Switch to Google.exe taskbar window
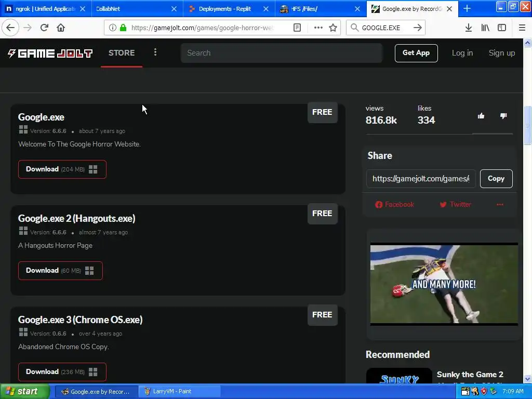This screenshot has height=399, width=532. (96, 392)
